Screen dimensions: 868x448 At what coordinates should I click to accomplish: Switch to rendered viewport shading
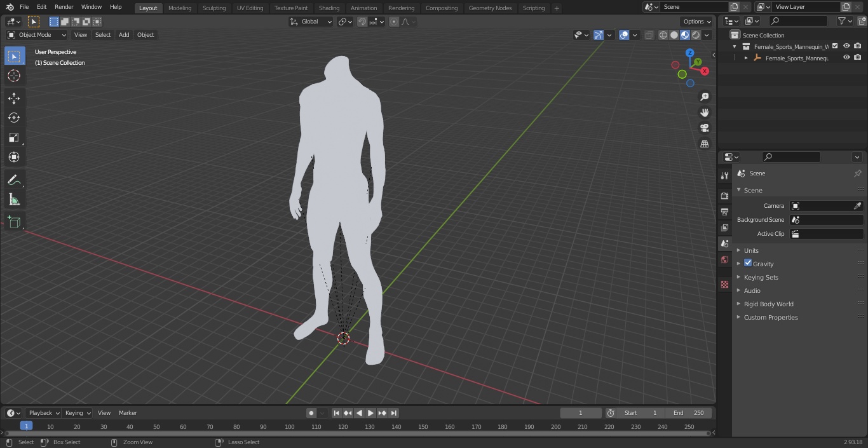coord(696,35)
